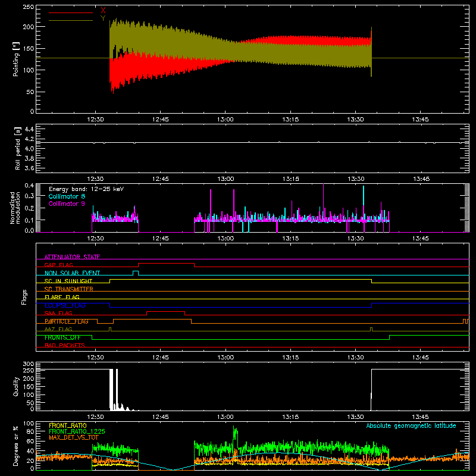Click the 'Collimator 9' legend label

(x=67, y=203)
